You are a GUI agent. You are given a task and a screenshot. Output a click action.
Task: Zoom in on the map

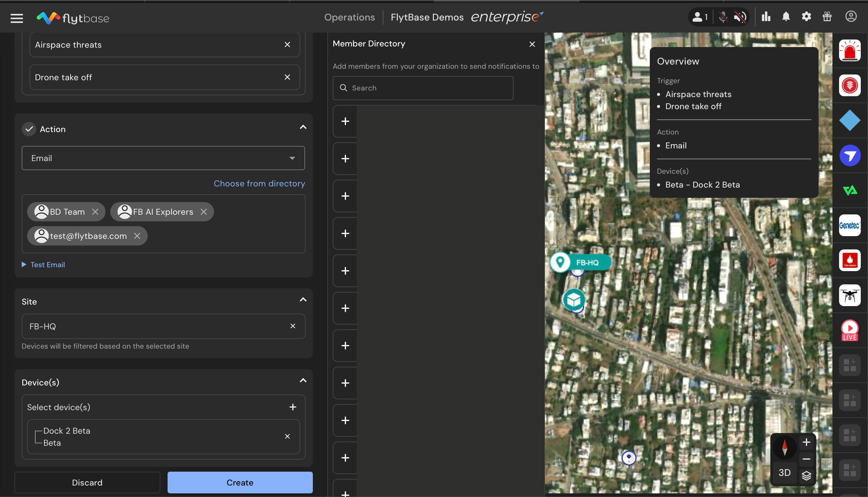pos(806,442)
